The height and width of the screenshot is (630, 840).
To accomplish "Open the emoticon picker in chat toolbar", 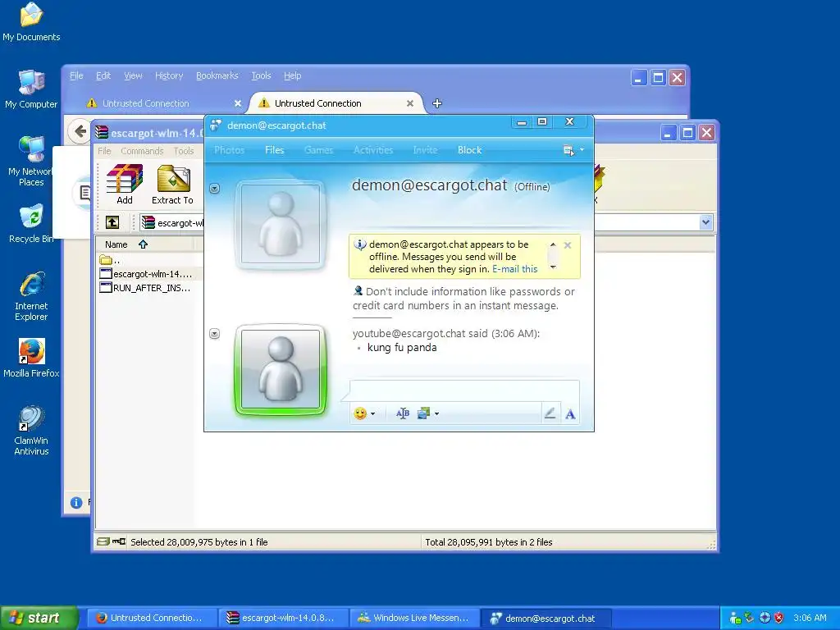I will click(360, 413).
